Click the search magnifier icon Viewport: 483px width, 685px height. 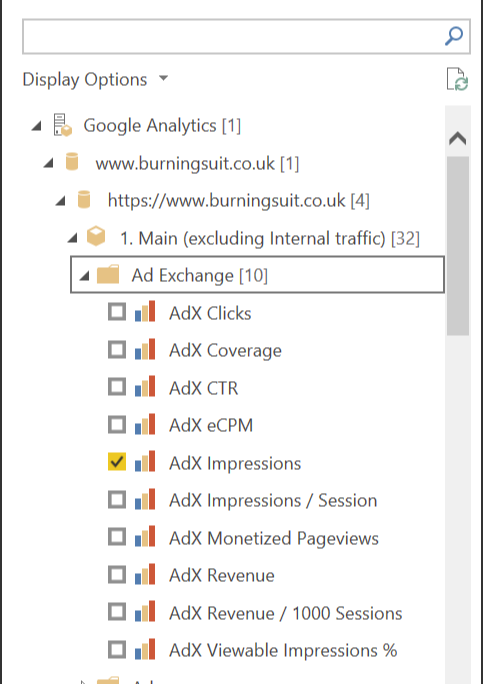tap(454, 36)
